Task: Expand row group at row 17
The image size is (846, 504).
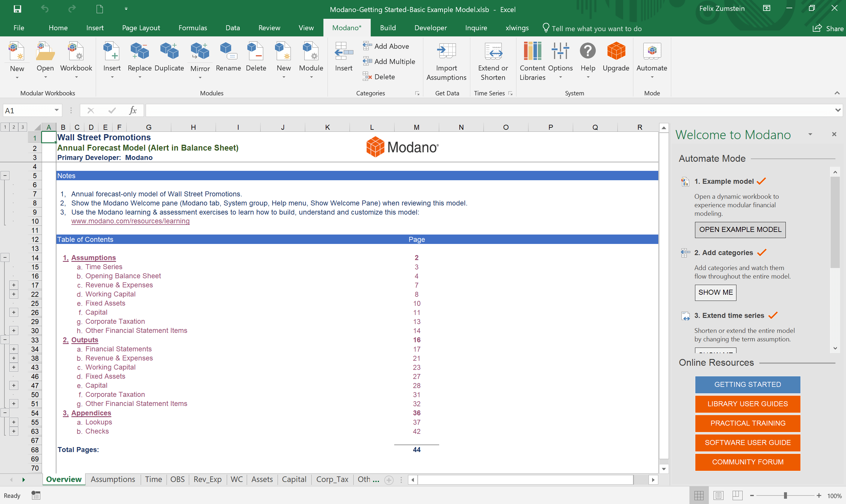Action: (x=14, y=285)
